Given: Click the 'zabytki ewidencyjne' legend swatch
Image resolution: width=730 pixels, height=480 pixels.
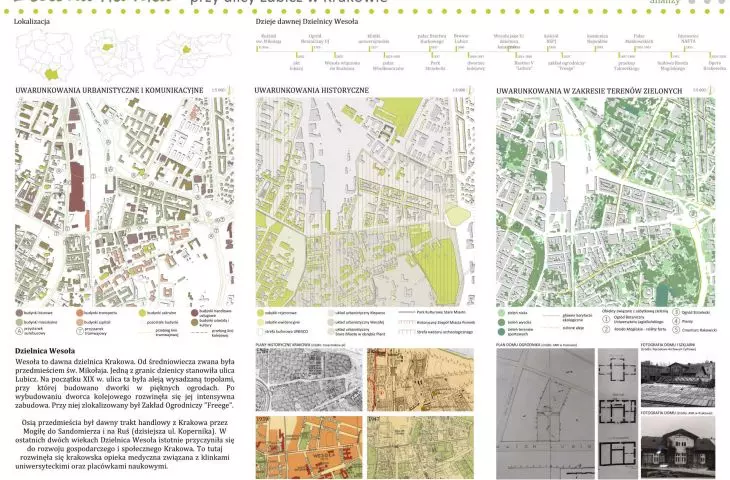Looking at the screenshot, I should coord(260,322).
